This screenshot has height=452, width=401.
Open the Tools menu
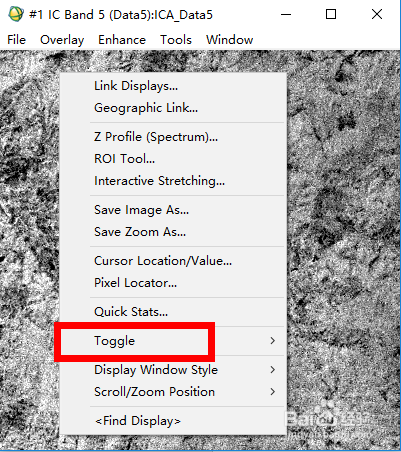(x=176, y=40)
